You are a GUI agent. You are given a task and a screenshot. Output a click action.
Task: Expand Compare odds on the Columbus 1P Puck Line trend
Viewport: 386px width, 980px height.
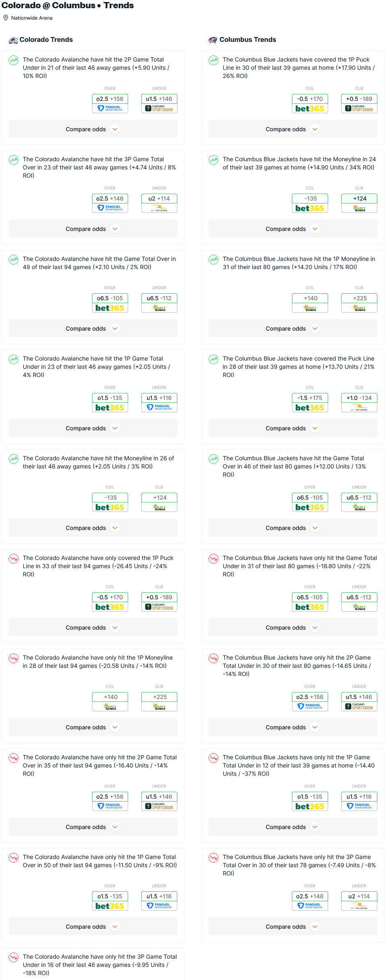point(293,129)
